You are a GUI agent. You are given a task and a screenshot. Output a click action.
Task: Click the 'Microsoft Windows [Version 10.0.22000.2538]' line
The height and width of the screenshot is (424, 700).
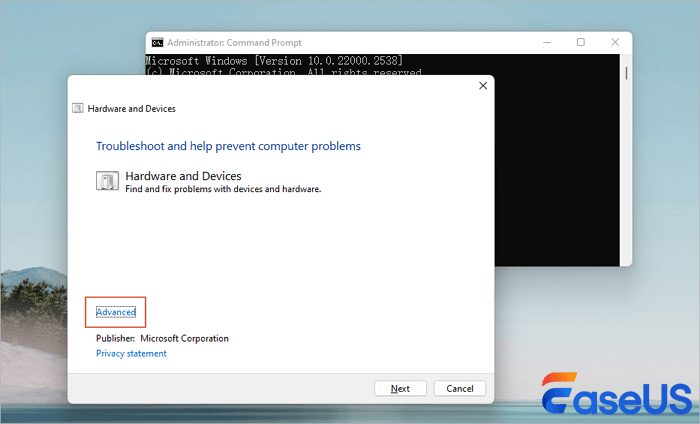[274, 61]
